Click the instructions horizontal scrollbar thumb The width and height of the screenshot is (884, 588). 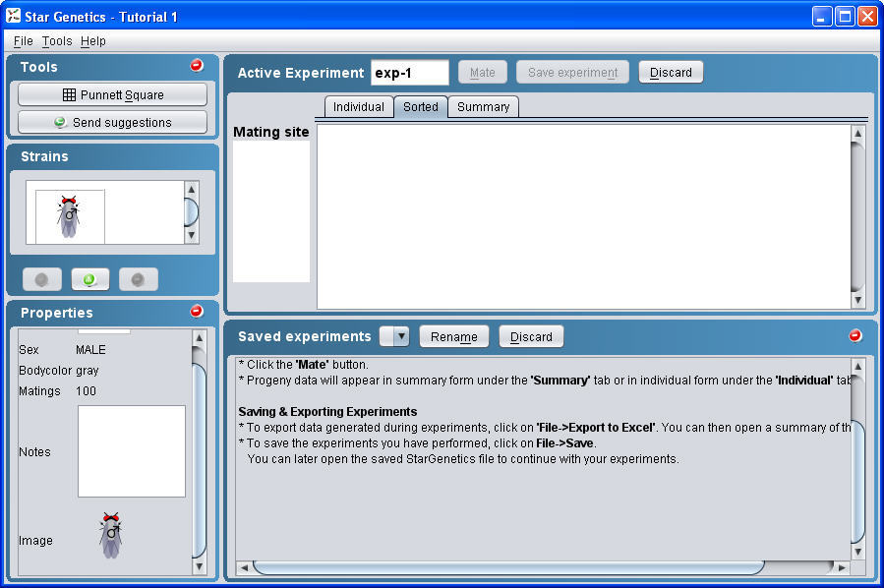[509, 567]
